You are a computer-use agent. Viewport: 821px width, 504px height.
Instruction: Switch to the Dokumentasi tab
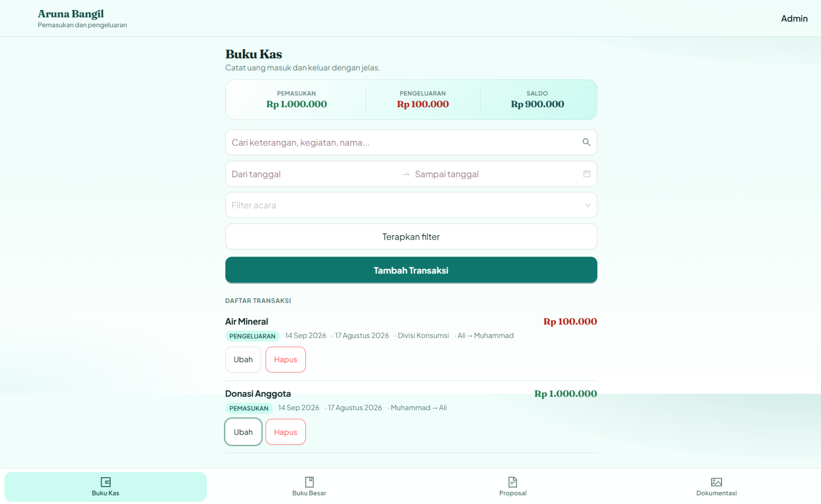click(716, 487)
